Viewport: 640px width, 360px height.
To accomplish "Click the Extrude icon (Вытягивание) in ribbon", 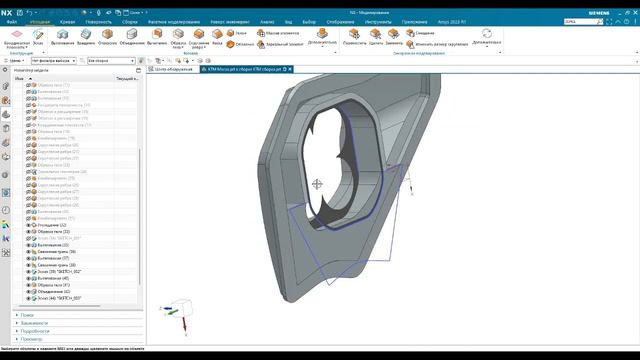I will pyautogui.click(x=62, y=34).
